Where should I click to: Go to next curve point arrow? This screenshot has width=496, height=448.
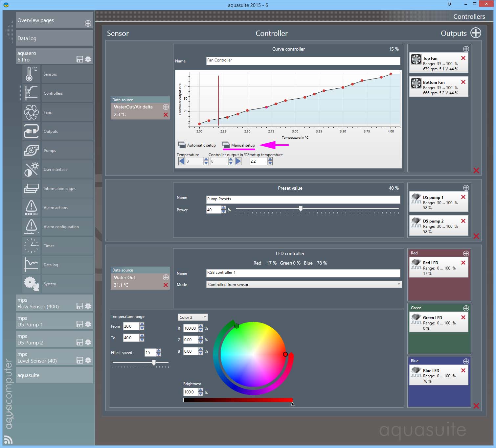point(238,161)
